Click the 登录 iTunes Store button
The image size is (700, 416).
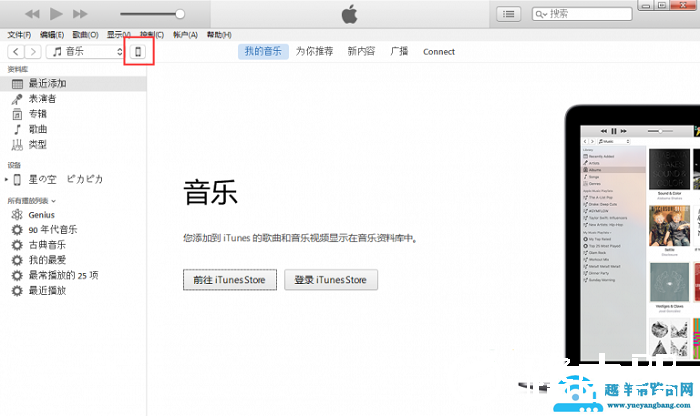click(331, 280)
